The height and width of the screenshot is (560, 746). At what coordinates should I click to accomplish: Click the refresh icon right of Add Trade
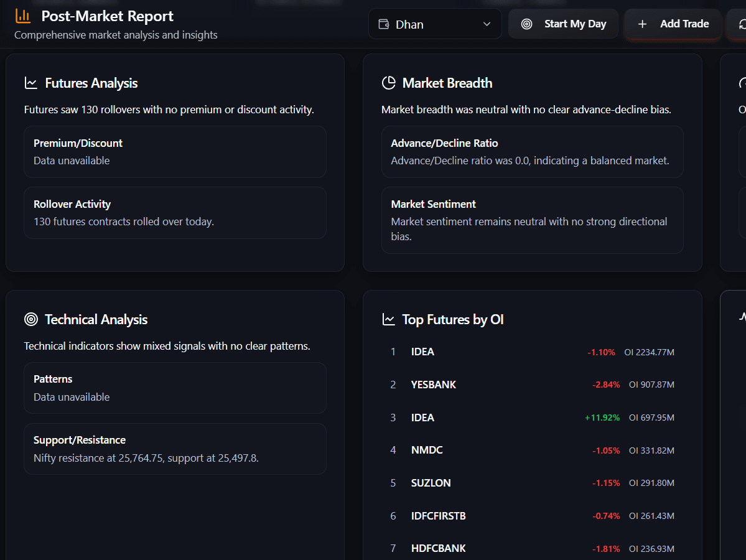[741, 24]
